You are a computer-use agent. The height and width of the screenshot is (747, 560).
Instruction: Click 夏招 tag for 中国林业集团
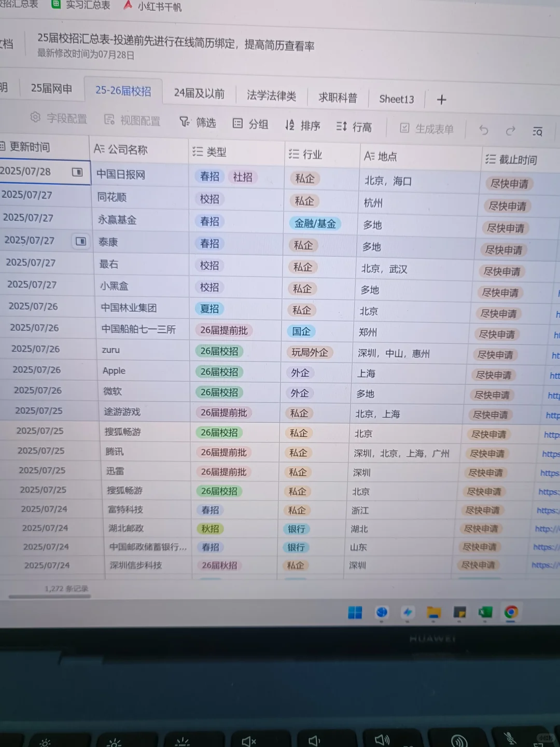pyautogui.click(x=210, y=309)
